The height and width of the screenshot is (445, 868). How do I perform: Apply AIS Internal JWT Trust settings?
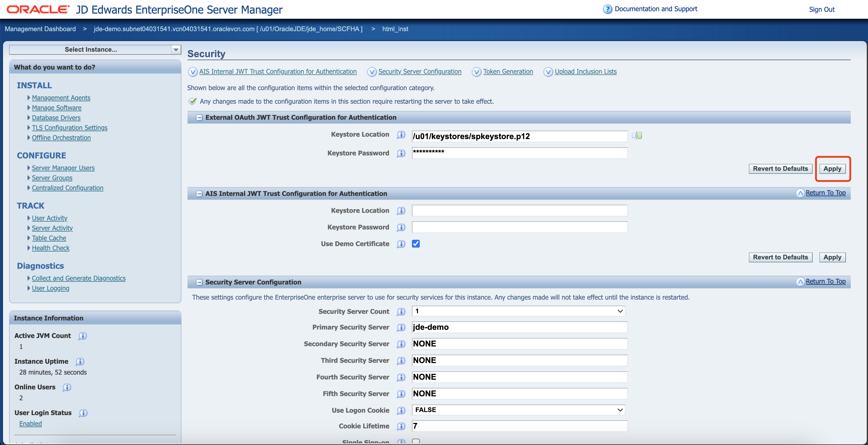point(832,257)
